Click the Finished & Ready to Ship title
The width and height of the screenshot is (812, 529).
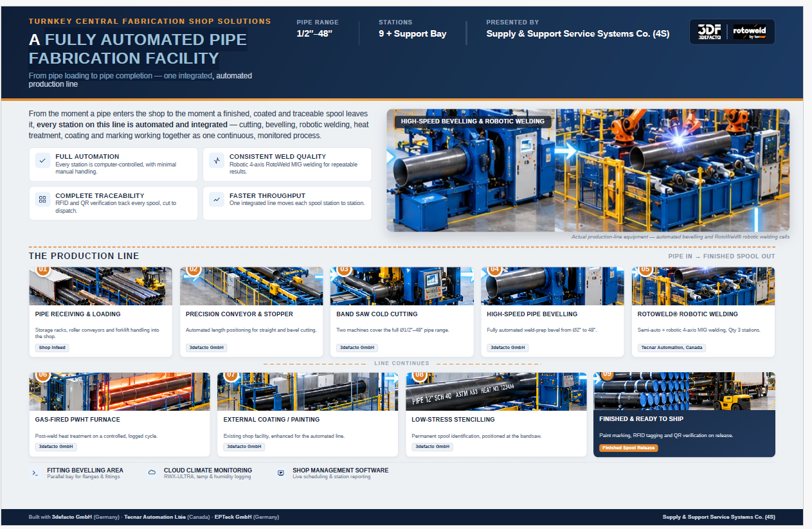(641, 419)
